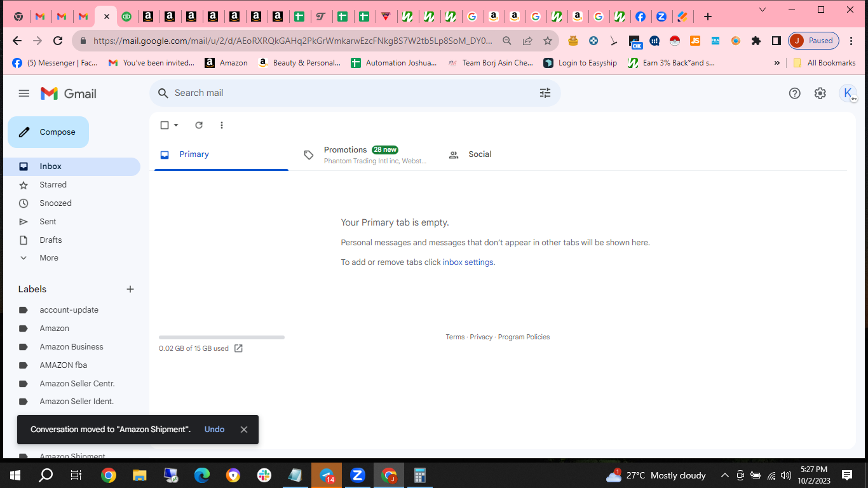The width and height of the screenshot is (868, 488).
Task: Open the Windows Start menu
Action: tap(15, 475)
